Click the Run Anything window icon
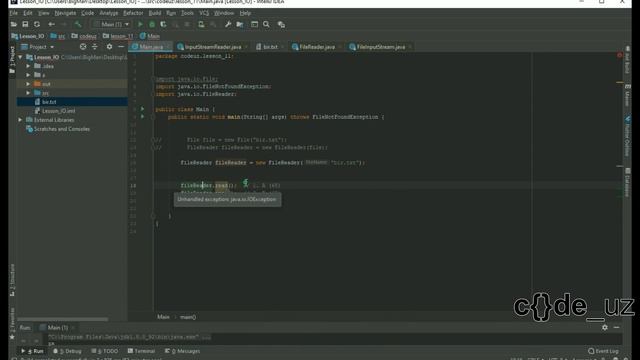Screen dimensions: 640x360 tap(254, 24)
